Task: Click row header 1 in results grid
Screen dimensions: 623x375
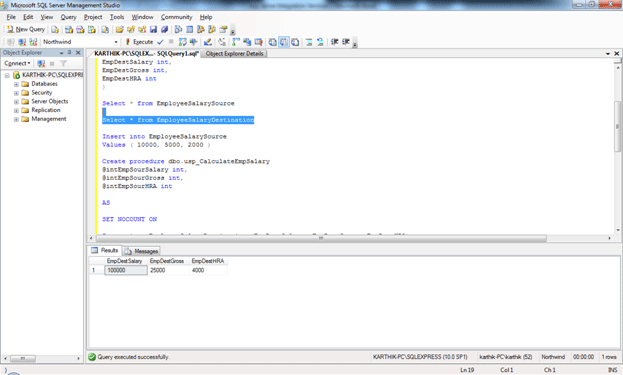Action: (x=96, y=270)
